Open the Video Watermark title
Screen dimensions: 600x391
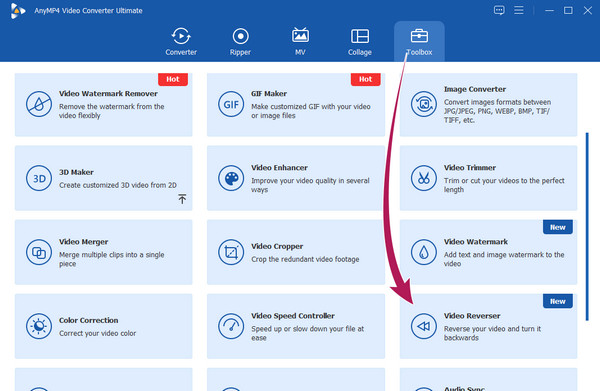coord(476,242)
